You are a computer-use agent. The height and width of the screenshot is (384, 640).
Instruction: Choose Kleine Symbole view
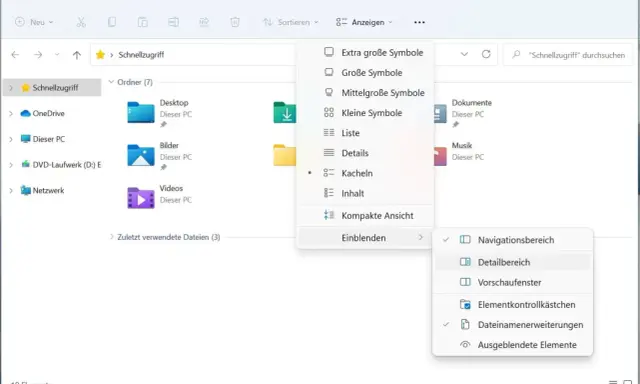pyautogui.click(x=365, y=113)
